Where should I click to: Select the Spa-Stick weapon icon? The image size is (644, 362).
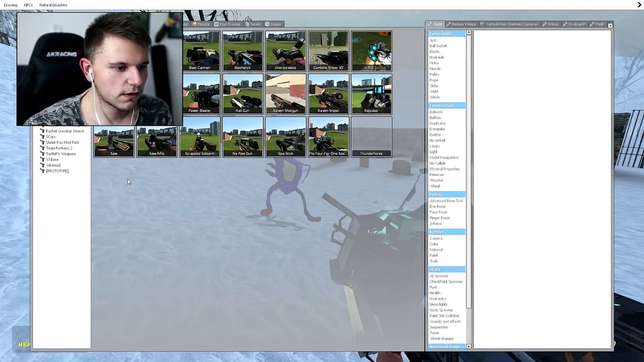click(285, 137)
